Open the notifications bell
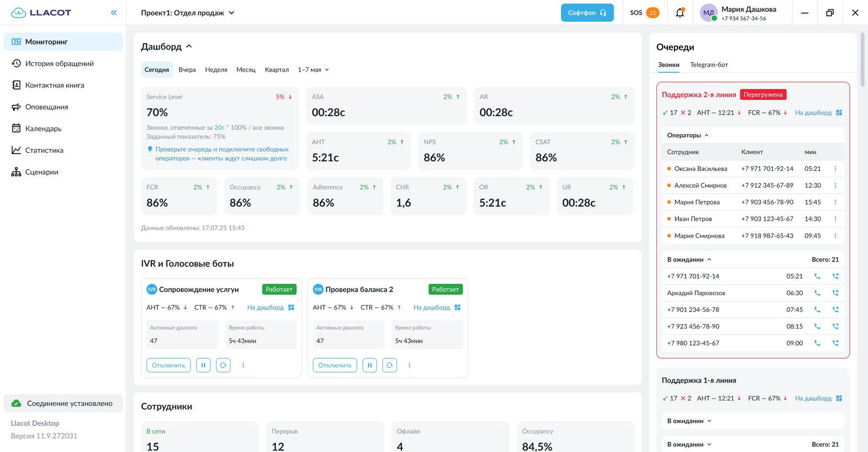The image size is (868, 452). pyautogui.click(x=680, y=12)
